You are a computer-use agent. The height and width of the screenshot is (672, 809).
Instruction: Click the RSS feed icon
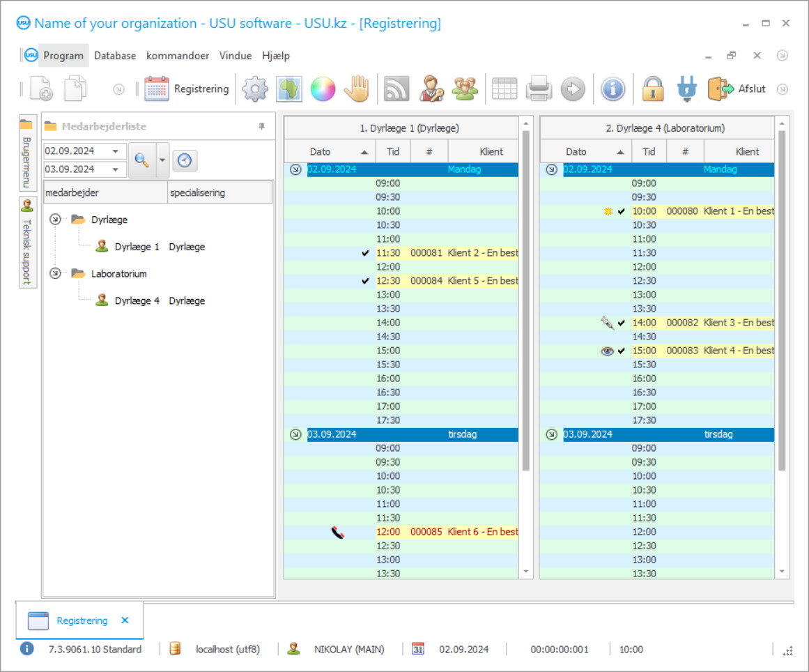click(x=396, y=89)
